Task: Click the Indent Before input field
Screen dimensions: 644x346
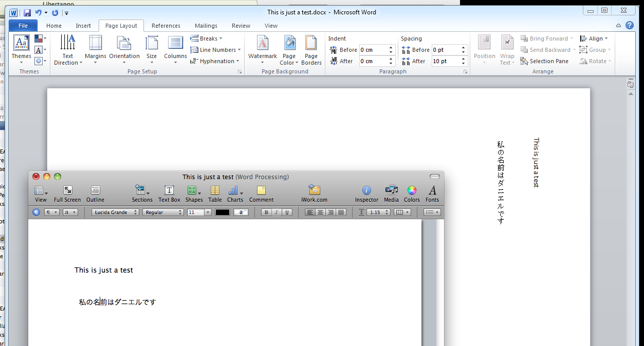Action: pos(373,50)
